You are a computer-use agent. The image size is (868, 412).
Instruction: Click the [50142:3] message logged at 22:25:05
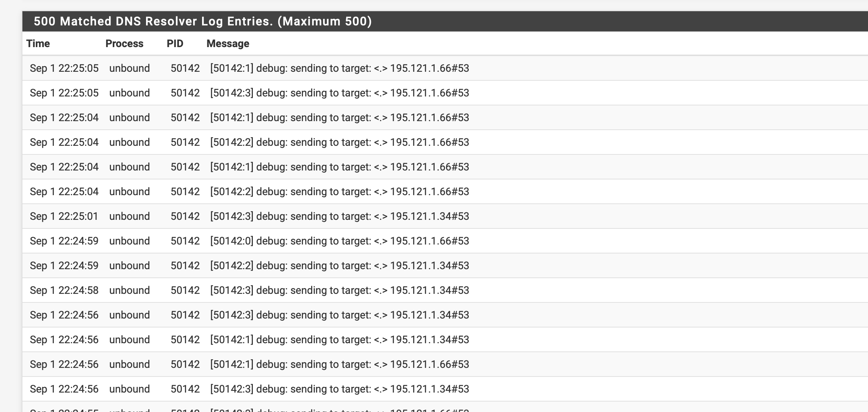coord(340,93)
